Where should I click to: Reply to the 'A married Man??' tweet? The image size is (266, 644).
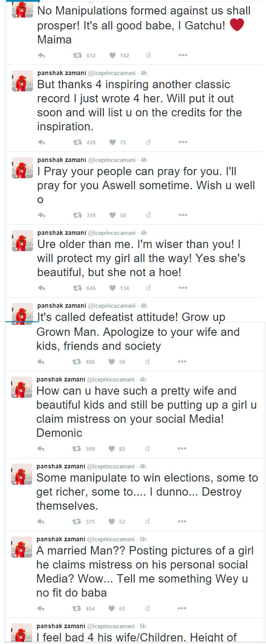41,608
